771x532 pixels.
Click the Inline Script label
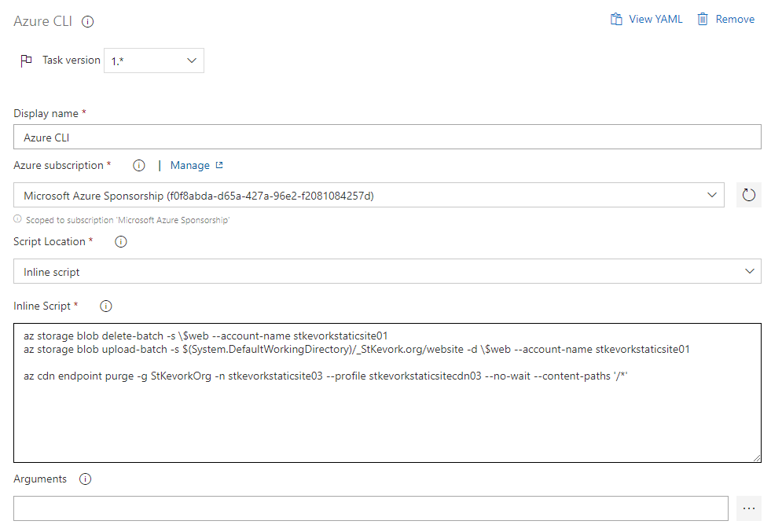(42, 306)
